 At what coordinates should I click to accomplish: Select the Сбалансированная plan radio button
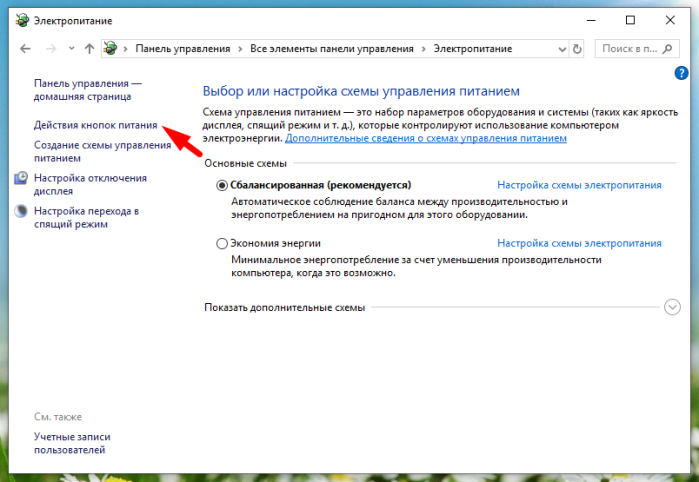(x=222, y=185)
